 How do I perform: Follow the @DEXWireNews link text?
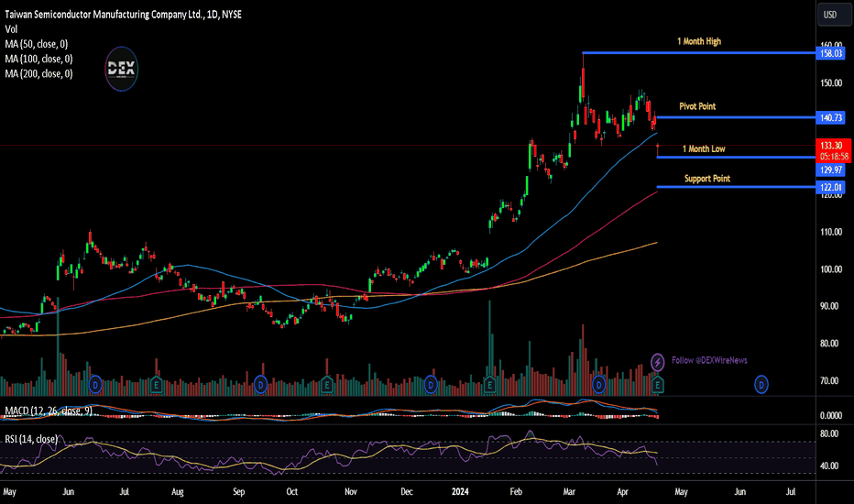(x=709, y=360)
